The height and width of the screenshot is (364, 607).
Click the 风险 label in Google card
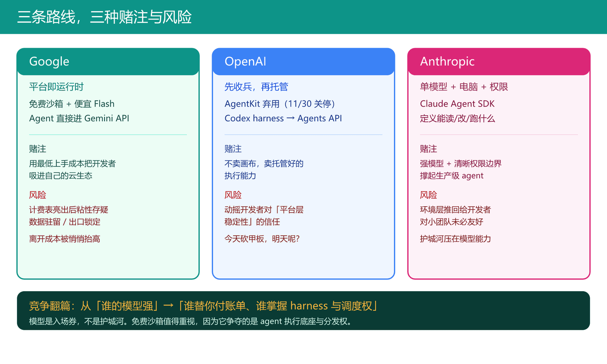38,195
